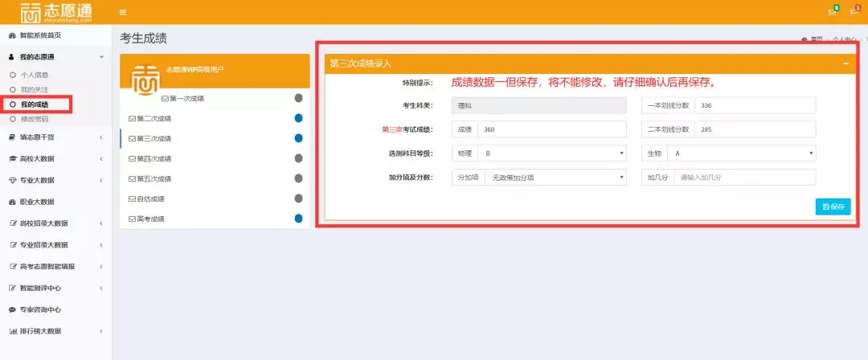This screenshot has width=868, height=360.
Task: Click the flag alerts icon in header
Action: pos(854,12)
